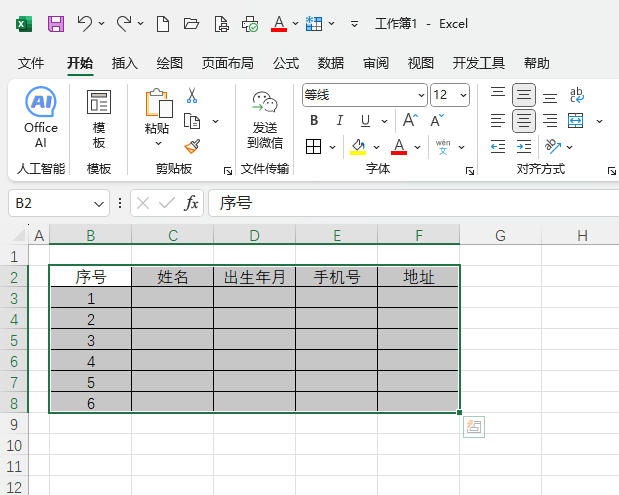This screenshot has height=495, width=619.
Task: Open the Office AI assistant
Action: tap(41, 117)
